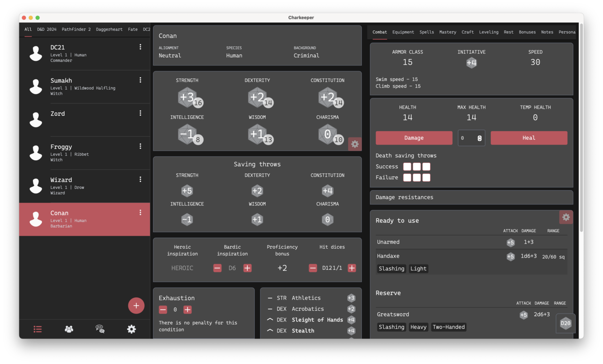Click the abilities settings gear icon
Image resolution: width=603 pixels, height=364 pixels.
coord(355,144)
